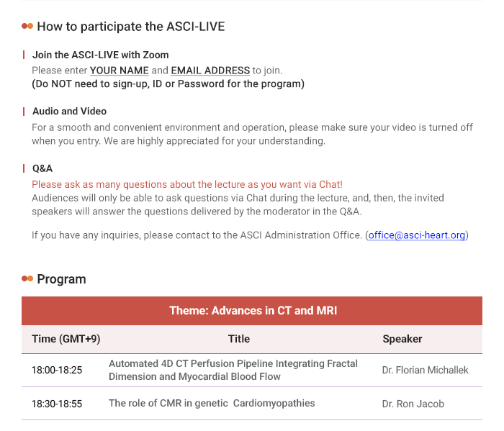
Task: Click speaker Dr. Florian Michallek
Action: pyautogui.click(x=425, y=371)
